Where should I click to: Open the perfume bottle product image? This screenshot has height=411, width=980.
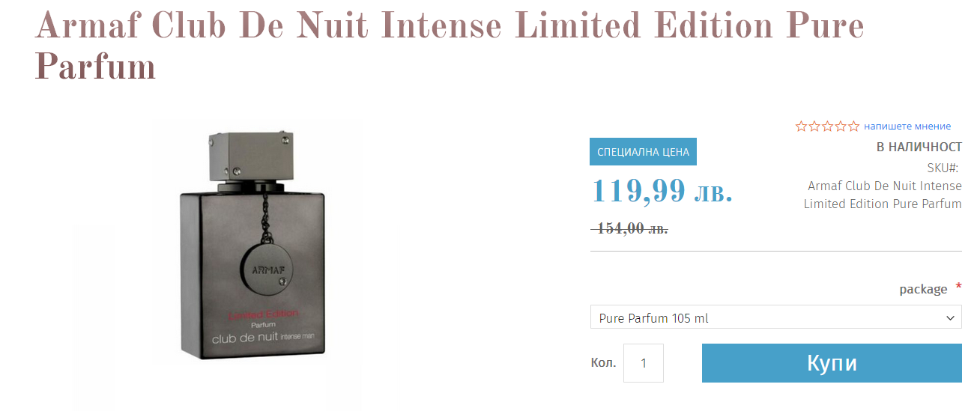[253, 242]
